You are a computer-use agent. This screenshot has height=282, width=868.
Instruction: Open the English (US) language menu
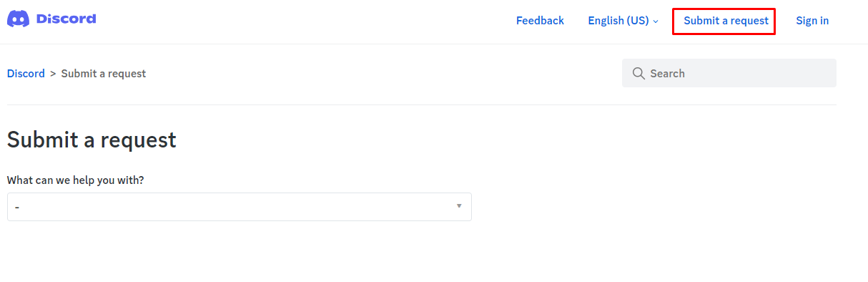[x=623, y=21]
